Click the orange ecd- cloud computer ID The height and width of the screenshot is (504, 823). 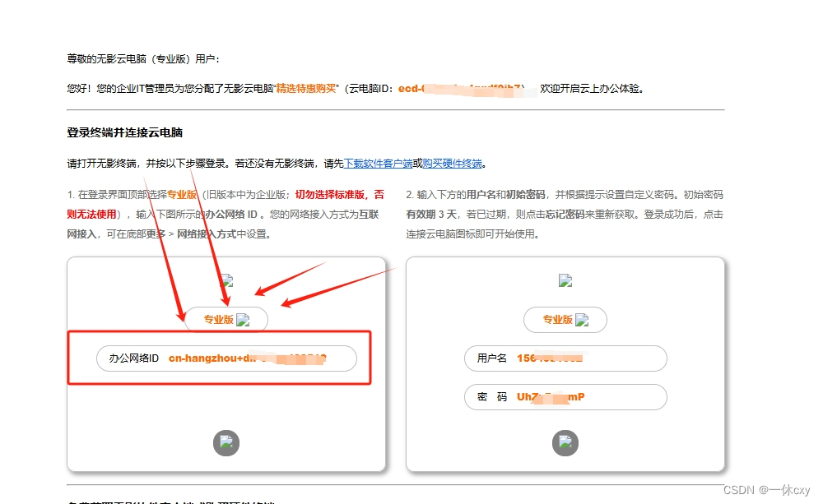(460, 89)
